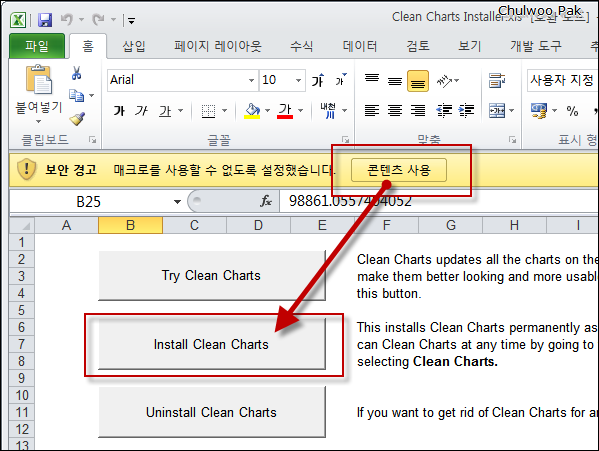599x451 pixels.
Task: Redo action in quick access toolbar
Action: (99, 19)
